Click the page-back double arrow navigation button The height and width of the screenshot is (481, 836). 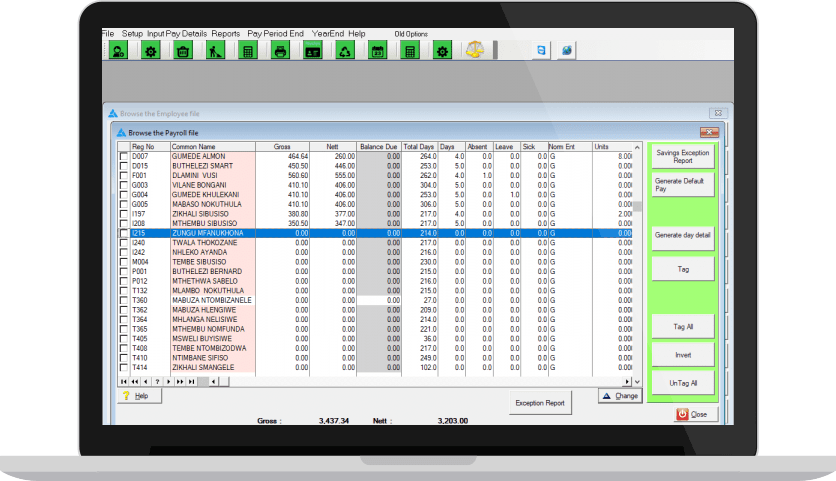[x=135, y=381]
